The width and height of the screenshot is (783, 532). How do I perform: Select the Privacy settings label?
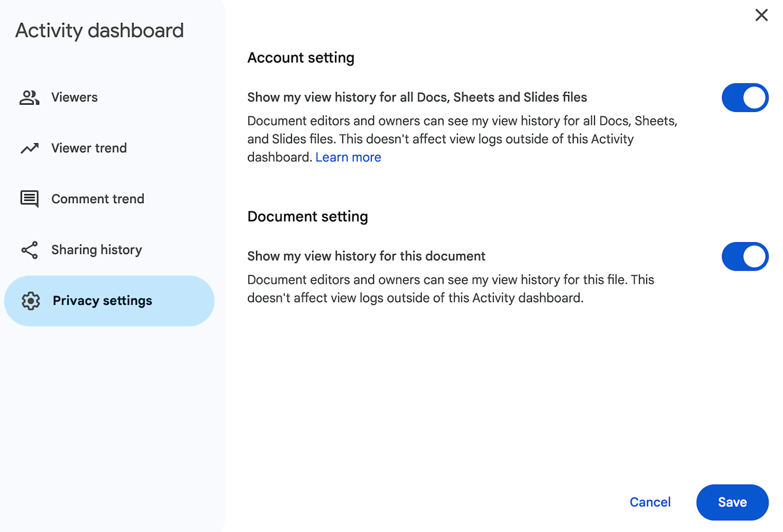[102, 301]
